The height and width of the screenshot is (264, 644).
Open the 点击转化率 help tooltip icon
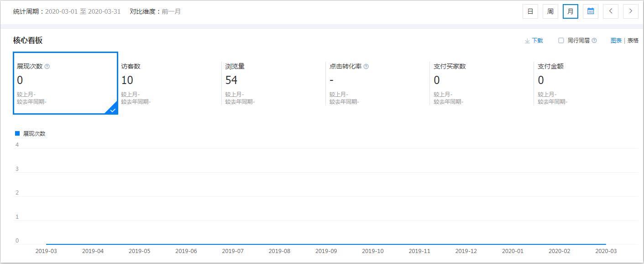coord(367,66)
